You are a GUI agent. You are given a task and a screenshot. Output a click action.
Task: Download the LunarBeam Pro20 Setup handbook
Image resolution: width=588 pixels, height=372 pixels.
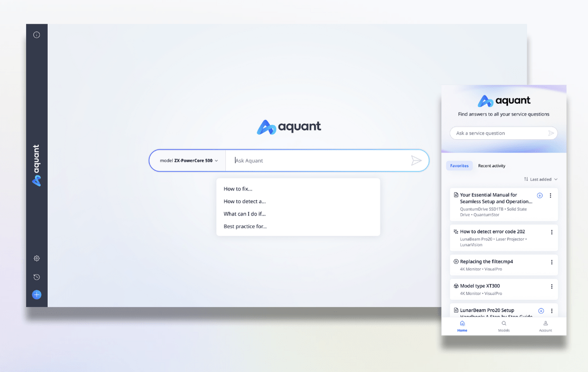[541, 310]
